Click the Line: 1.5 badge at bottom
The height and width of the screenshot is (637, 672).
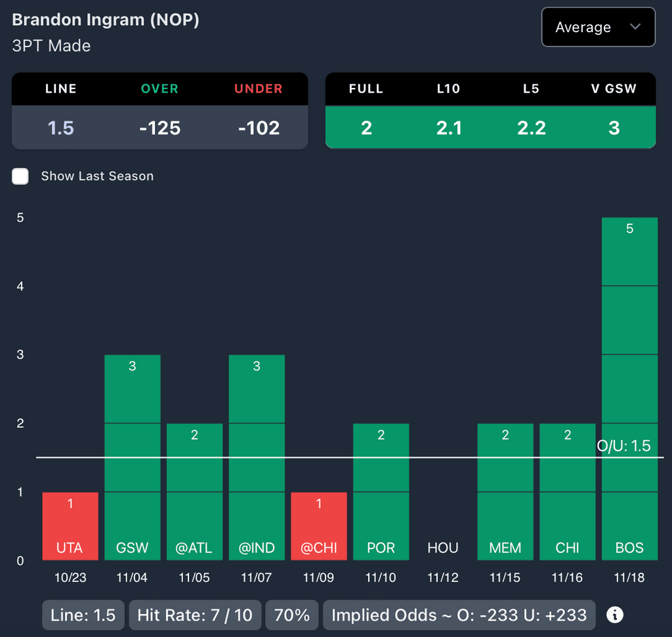[83, 615]
